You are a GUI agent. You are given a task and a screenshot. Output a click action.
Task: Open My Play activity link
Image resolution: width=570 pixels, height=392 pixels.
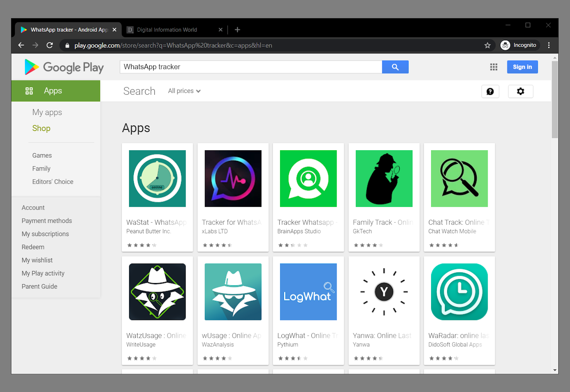43,273
